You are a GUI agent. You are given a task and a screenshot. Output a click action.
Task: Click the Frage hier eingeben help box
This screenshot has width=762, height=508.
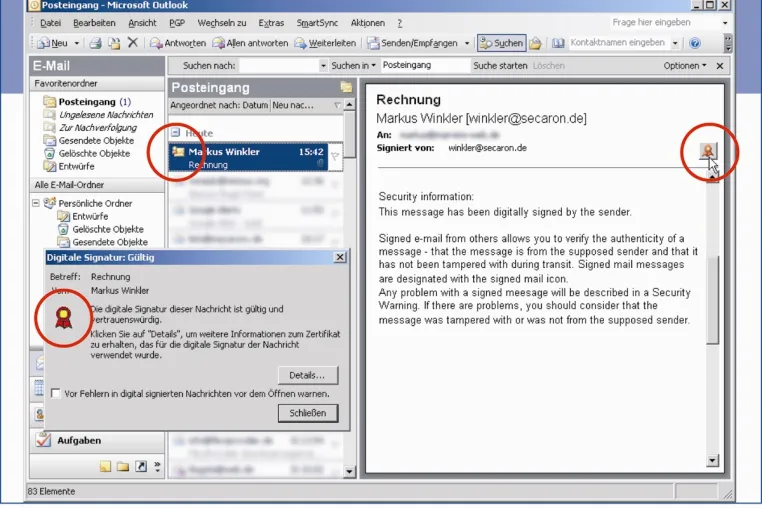(665, 22)
